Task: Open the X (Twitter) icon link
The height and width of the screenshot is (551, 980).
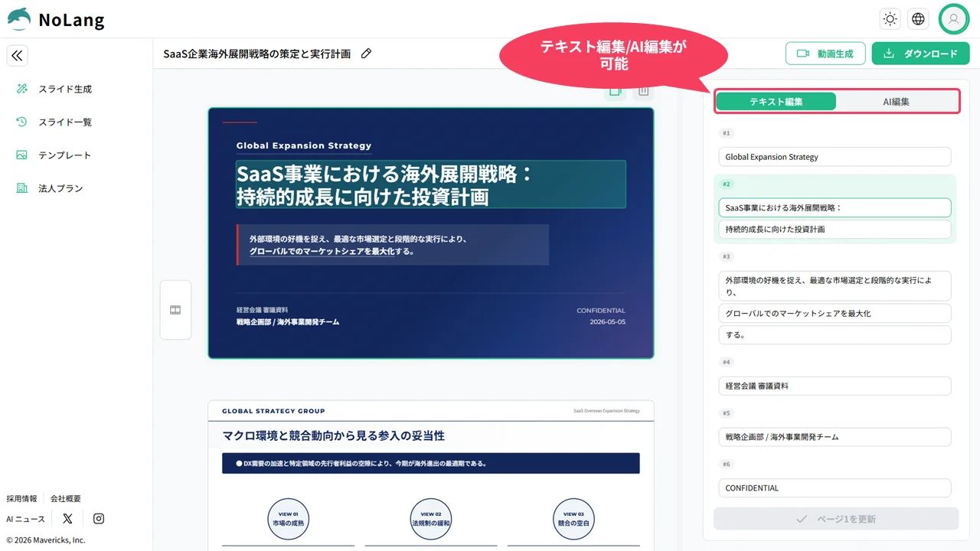Action: 67,519
